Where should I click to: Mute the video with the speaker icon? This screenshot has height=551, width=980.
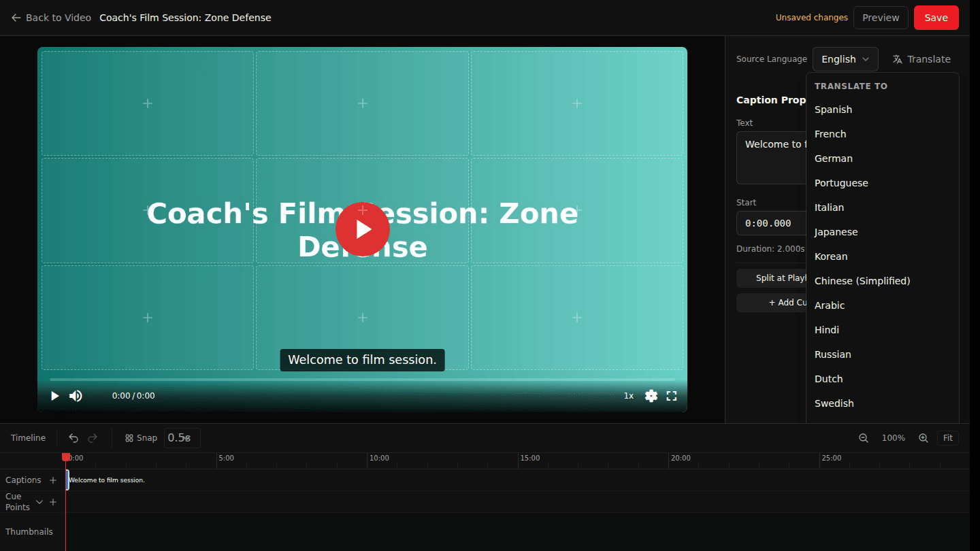point(76,396)
